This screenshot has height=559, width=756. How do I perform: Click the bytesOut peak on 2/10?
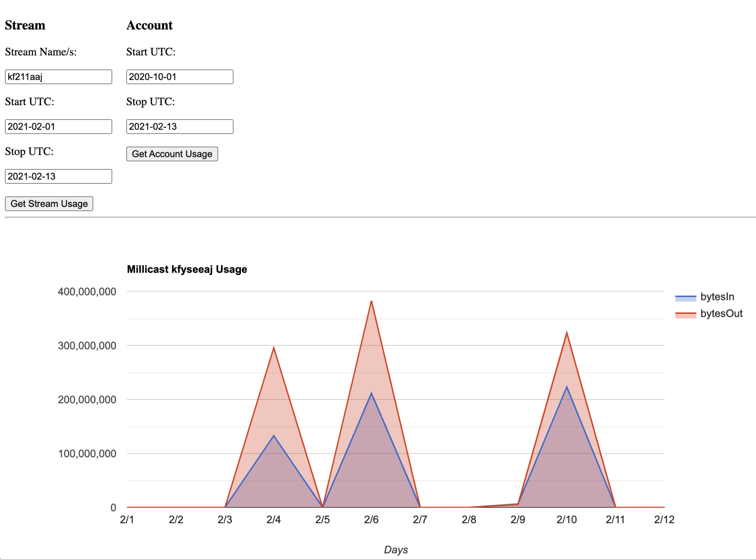[567, 332]
